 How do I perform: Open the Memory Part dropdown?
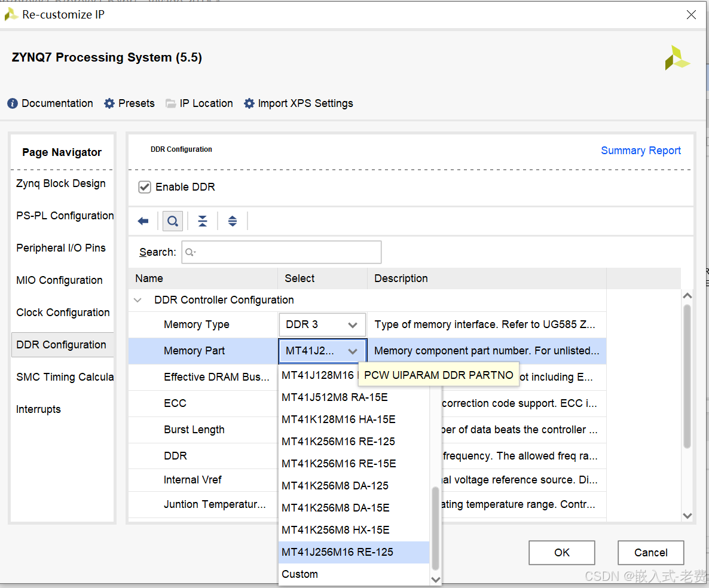[x=322, y=351]
